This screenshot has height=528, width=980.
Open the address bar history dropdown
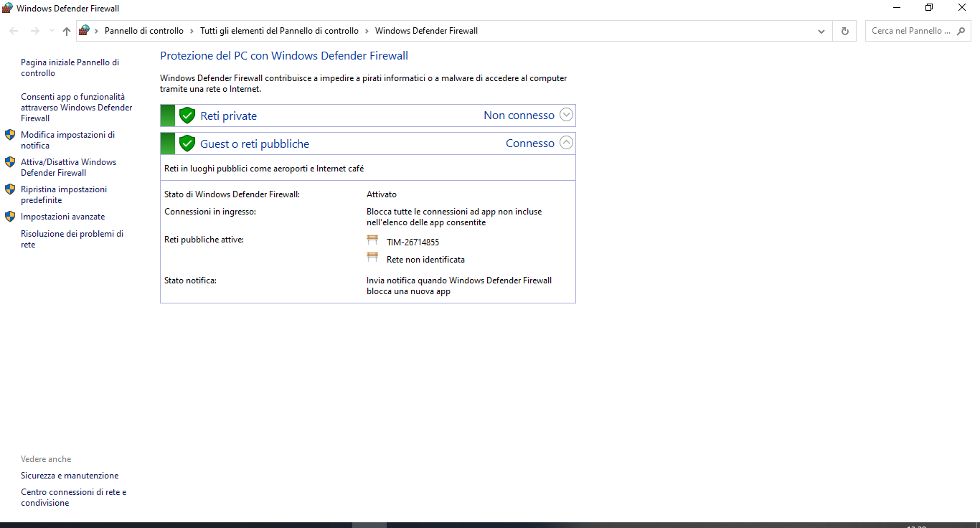821,31
